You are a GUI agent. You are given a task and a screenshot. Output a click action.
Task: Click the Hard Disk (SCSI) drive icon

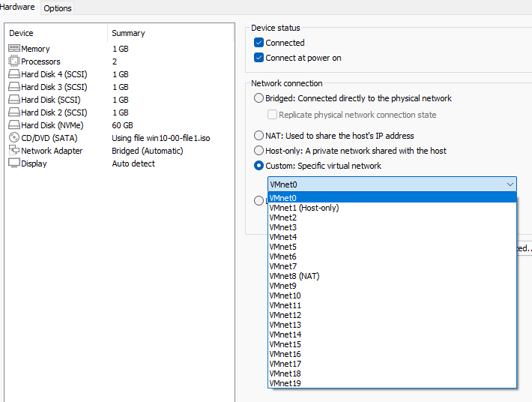tap(14, 99)
